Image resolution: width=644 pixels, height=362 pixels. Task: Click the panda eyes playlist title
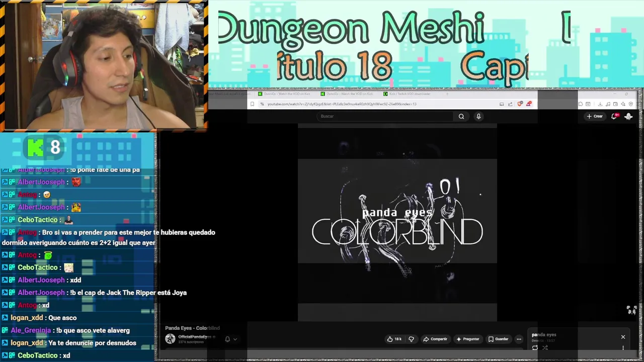tap(544, 334)
